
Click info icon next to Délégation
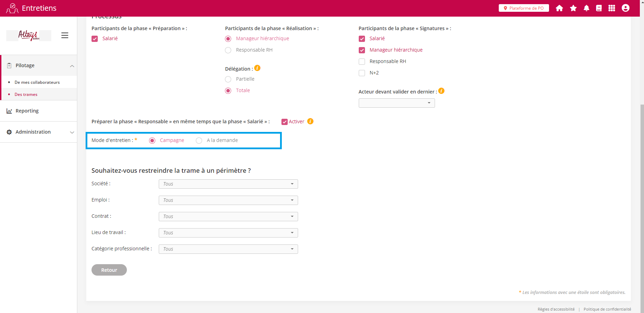click(x=257, y=68)
